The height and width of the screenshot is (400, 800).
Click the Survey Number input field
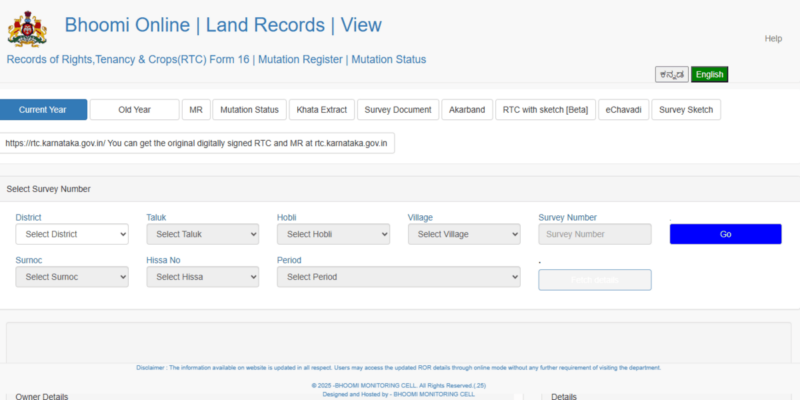tap(595, 234)
